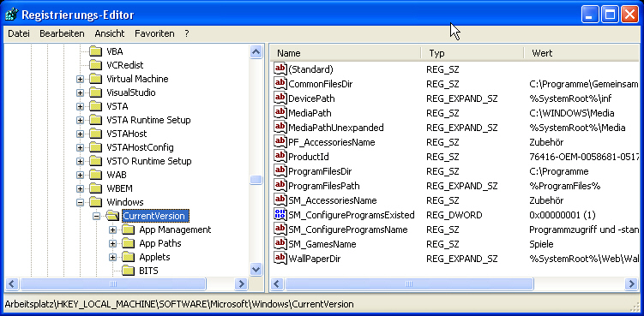
Task: Click the icon of ProgramFilesPath value
Action: (280, 186)
